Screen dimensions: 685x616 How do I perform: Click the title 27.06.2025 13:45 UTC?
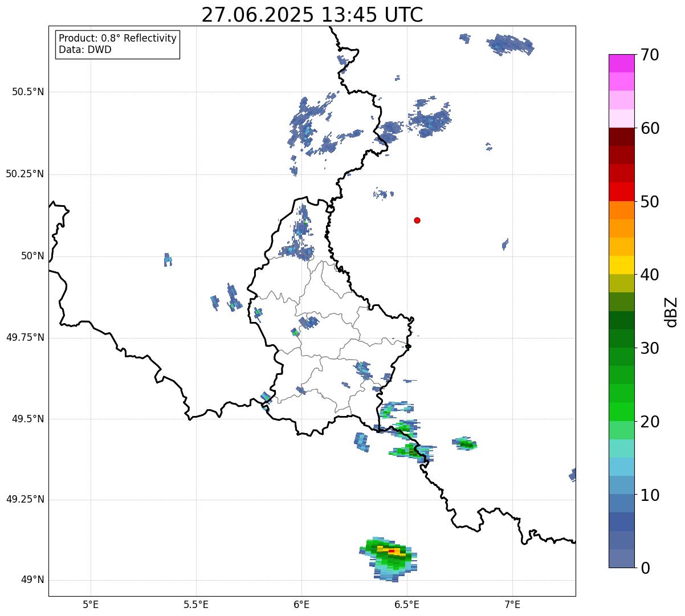click(x=312, y=15)
